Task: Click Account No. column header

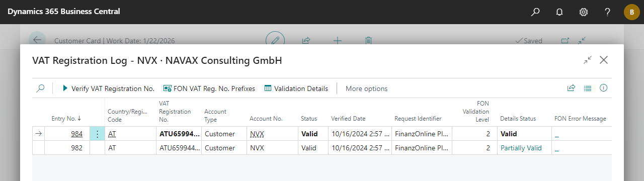Action: pos(266,119)
